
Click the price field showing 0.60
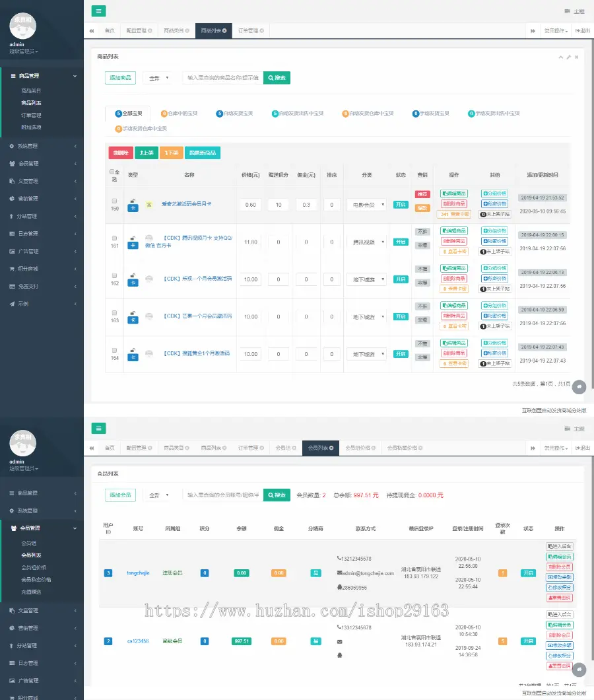pyautogui.click(x=250, y=205)
